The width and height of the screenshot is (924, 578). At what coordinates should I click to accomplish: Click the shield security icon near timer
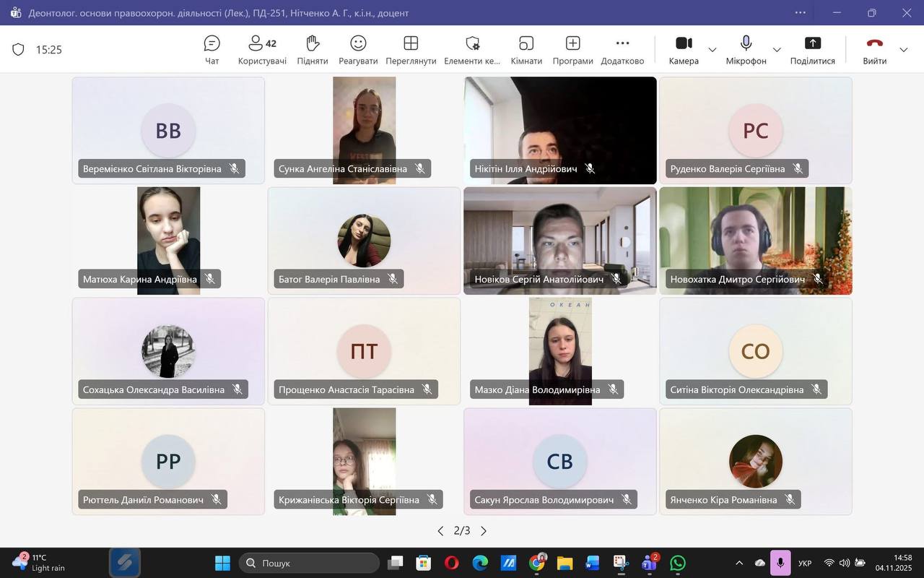tap(19, 50)
